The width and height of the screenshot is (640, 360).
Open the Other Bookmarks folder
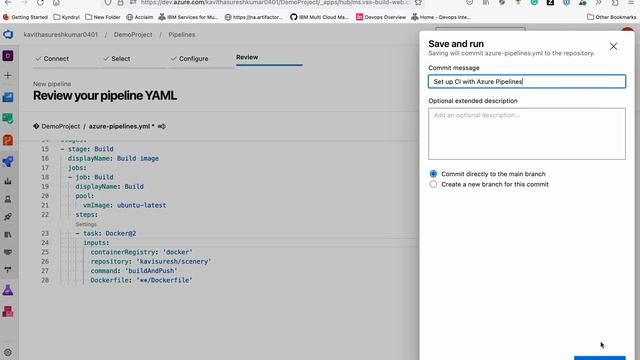[611, 17]
